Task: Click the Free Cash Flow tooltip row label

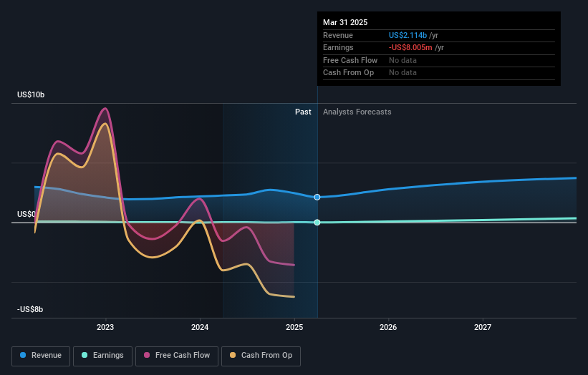Action: click(350, 60)
